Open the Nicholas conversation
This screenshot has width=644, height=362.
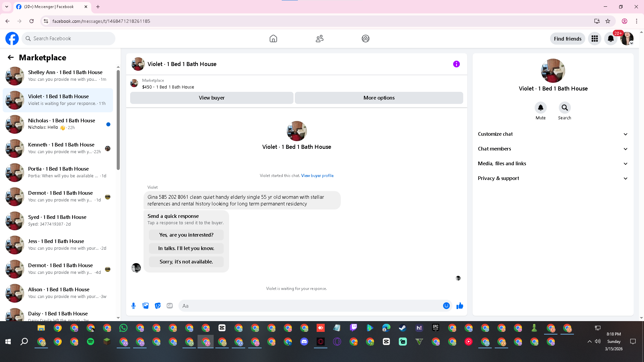[58, 124]
